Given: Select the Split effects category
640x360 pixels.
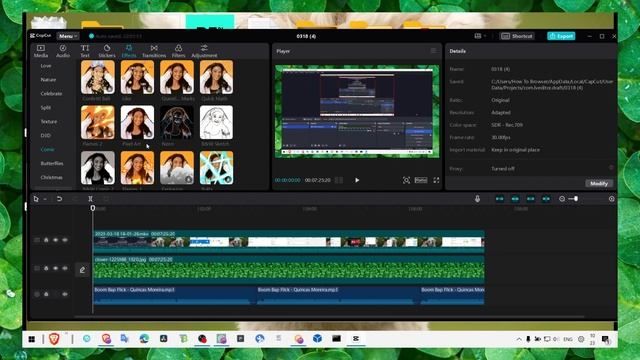Looking at the screenshot, I should (x=46, y=107).
